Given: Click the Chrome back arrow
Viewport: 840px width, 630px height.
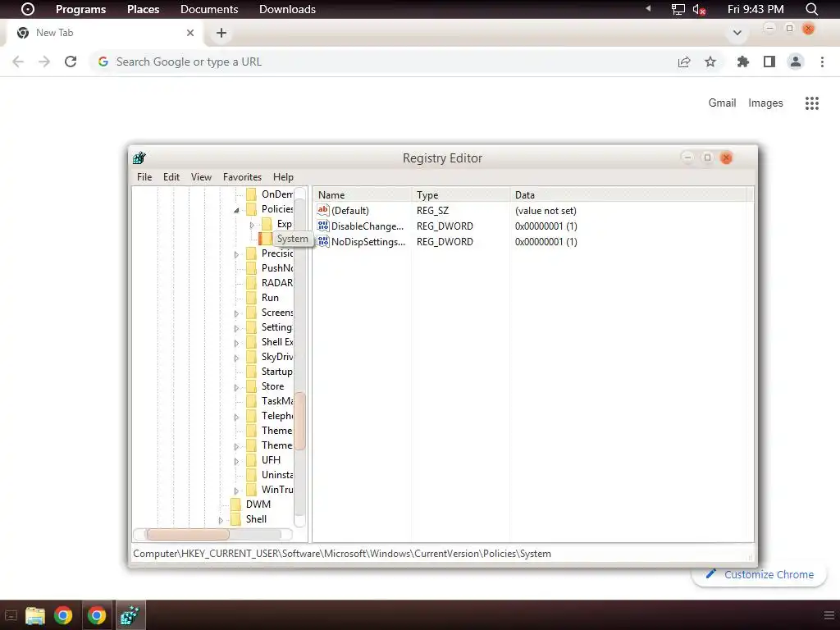Looking at the screenshot, I should coord(18,62).
